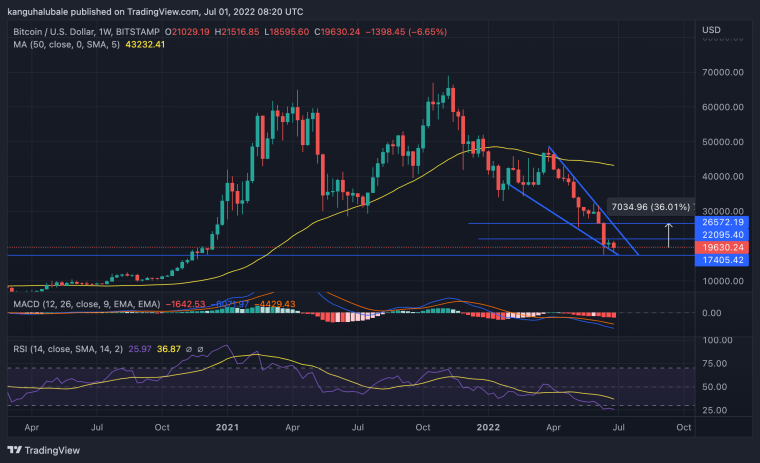Viewport: 760px width, 463px height.
Task: Click the open price O21029.19
Action: click(x=187, y=32)
